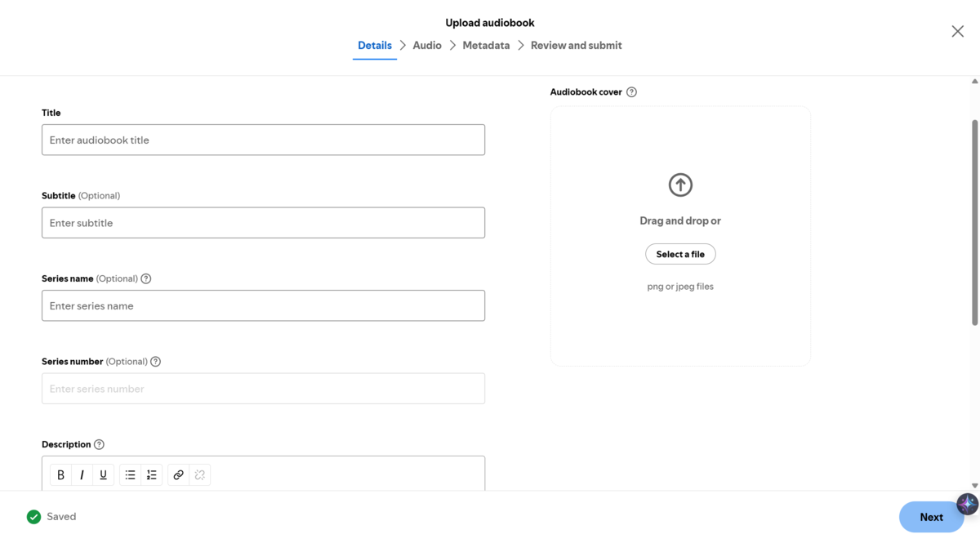The image size is (980, 543).
Task: Click the remove link icon
Action: [x=200, y=475]
